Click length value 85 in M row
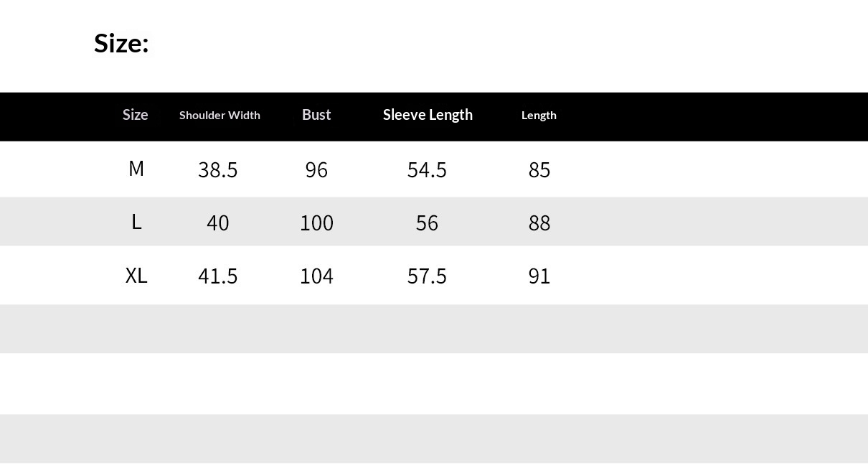This screenshot has width=868, height=473. [x=539, y=169]
